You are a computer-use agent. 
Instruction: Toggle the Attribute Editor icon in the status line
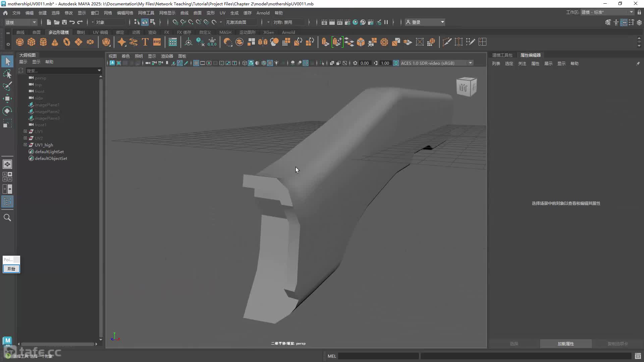(x=624, y=22)
